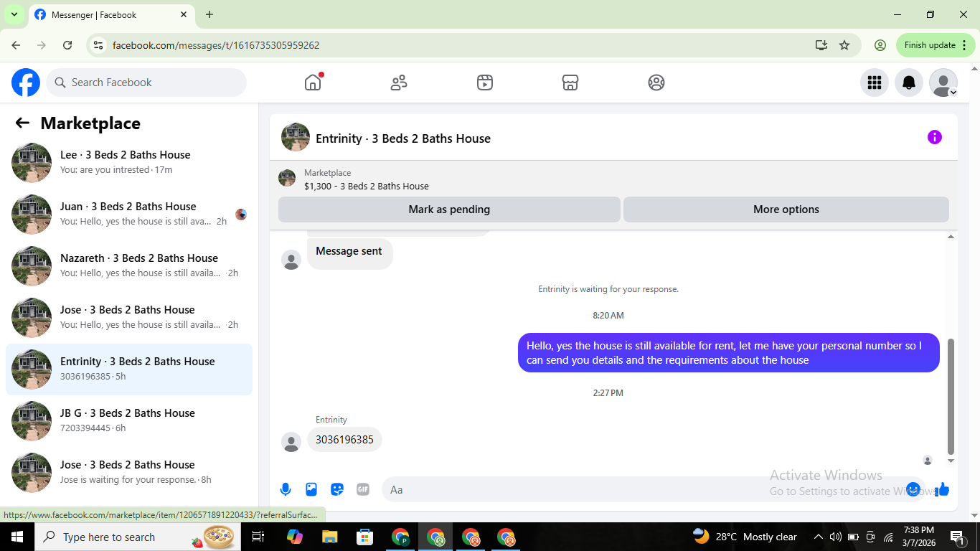Image resolution: width=980 pixels, height=551 pixels.
Task: Attach a photo with the image icon
Action: click(x=311, y=489)
